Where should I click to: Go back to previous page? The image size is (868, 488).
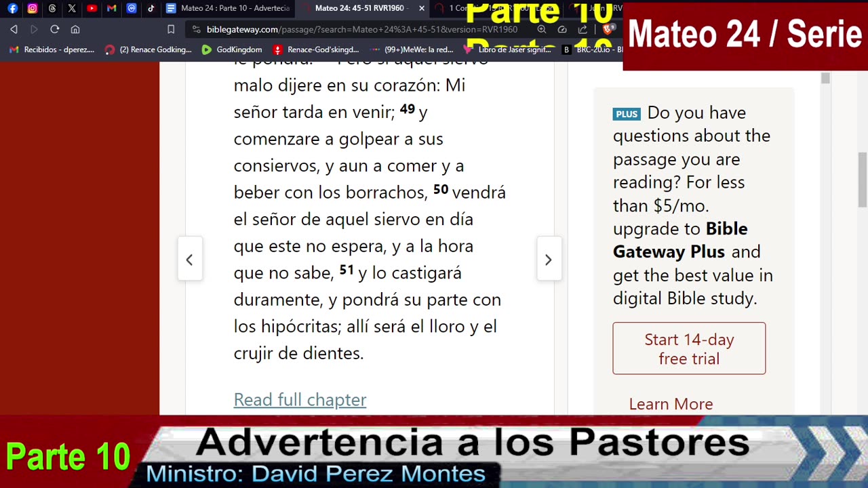point(14,29)
